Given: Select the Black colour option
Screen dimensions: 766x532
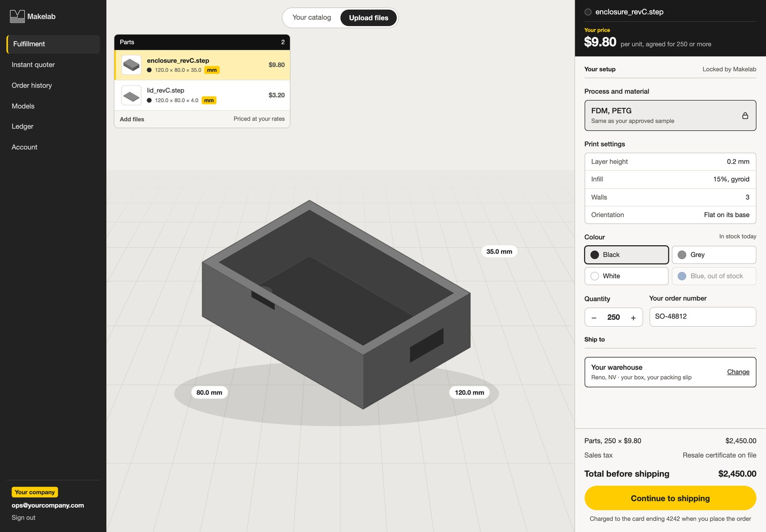Looking at the screenshot, I should (x=626, y=255).
